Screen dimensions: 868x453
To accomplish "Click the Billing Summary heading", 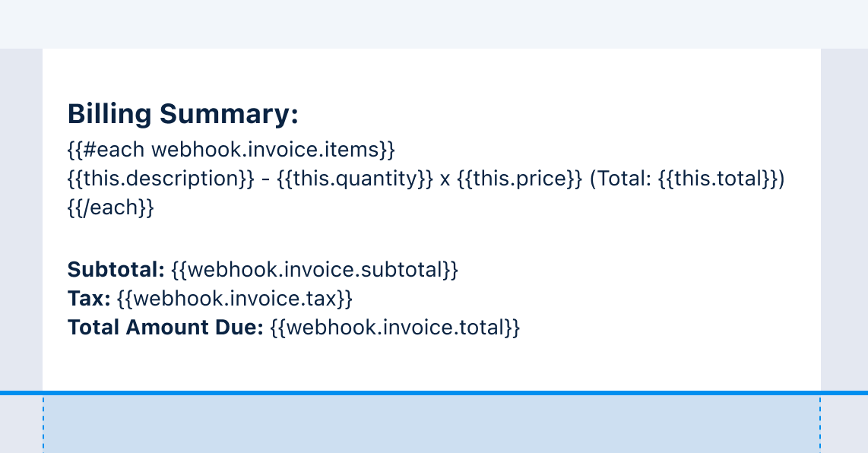I will click(182, 114).
